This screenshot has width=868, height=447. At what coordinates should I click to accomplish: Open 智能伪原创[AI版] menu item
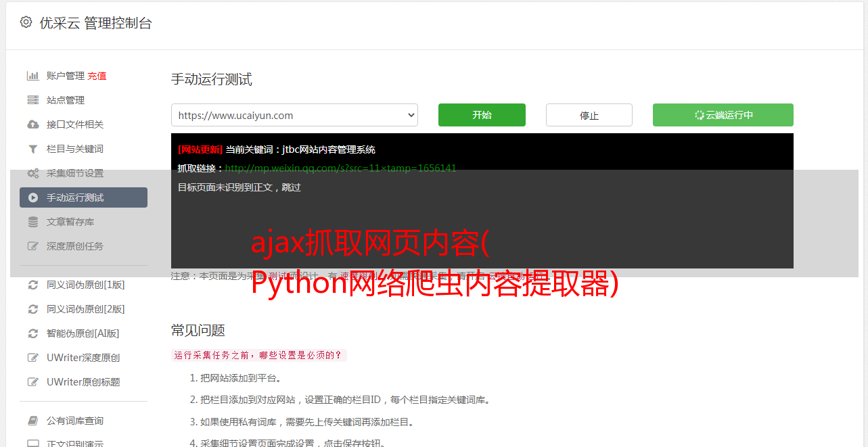click(x=83, y=333)
